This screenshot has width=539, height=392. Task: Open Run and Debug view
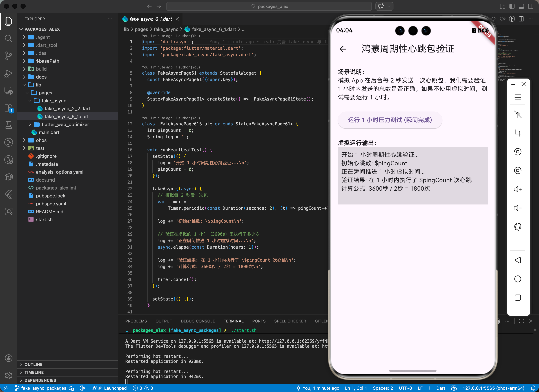pyautogui.click(x=8, y=73)
